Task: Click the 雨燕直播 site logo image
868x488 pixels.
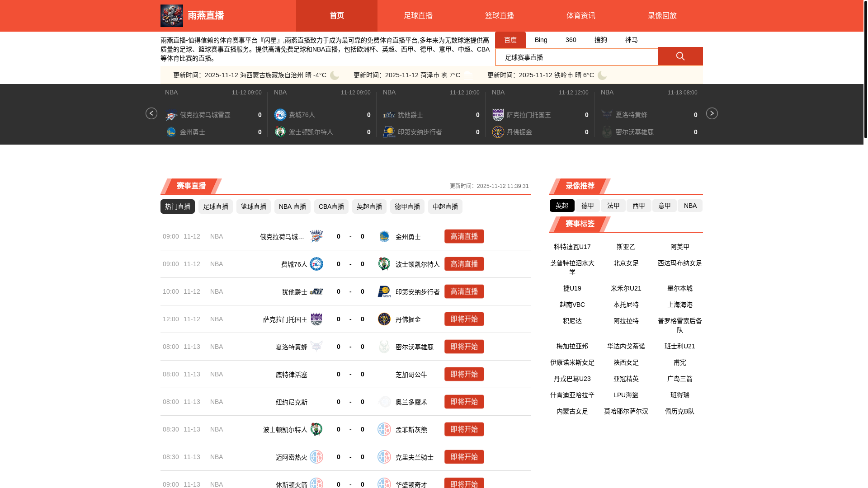Action: tap(172, 16)
